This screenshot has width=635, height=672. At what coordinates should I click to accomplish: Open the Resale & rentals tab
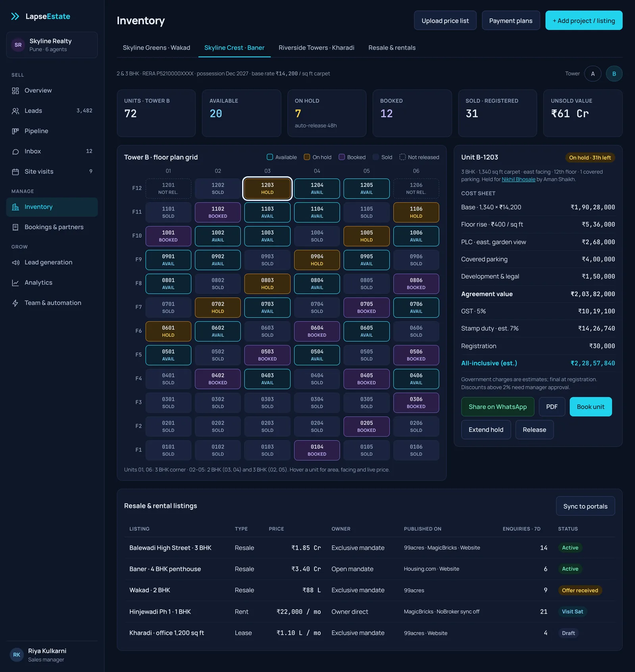[392, 48]
